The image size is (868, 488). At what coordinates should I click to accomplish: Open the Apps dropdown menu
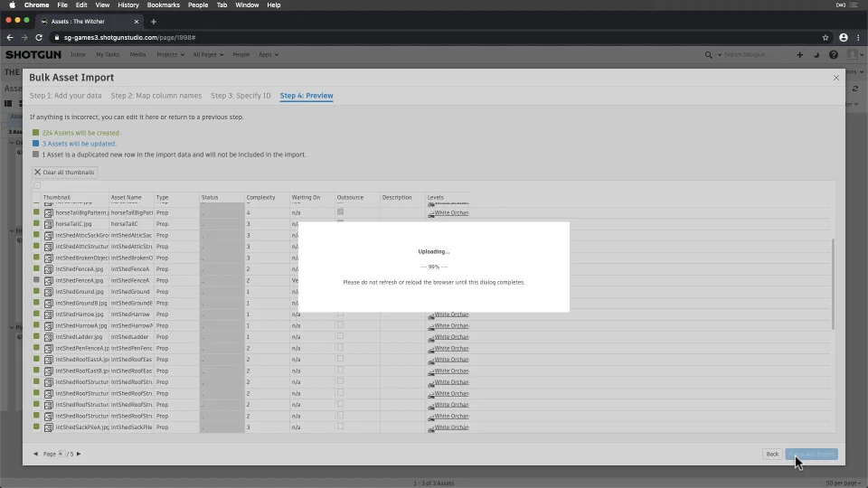(x=269, y=55)
